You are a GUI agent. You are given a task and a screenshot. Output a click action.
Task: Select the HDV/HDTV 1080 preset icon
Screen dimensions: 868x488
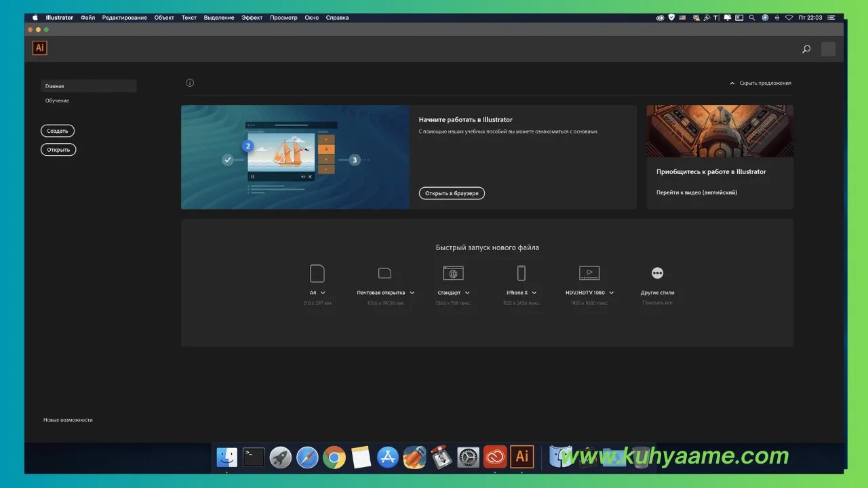(589, 273)
